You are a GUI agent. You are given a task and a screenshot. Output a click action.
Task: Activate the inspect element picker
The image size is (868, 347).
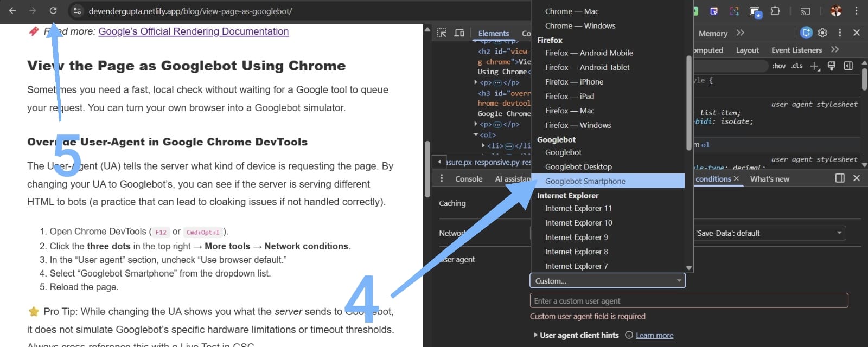tap(442, 33)
